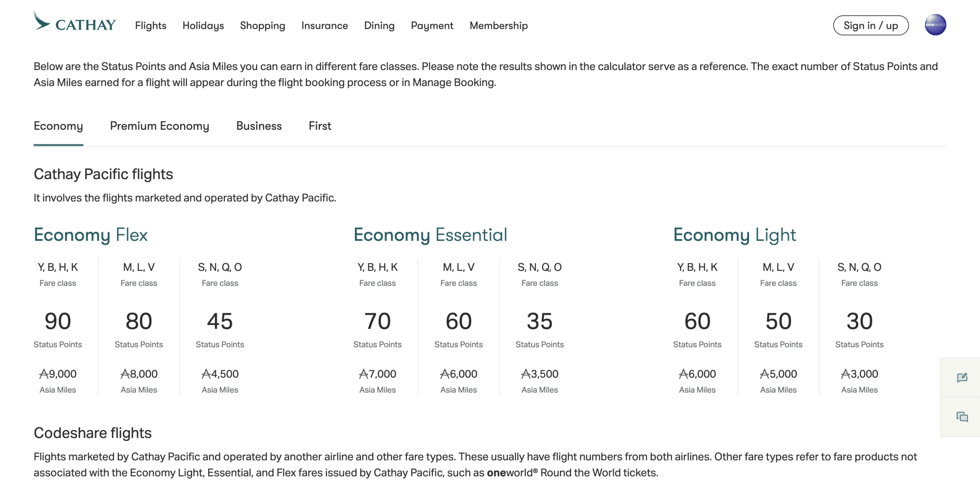
Task: Switch to the Premium Economy tab
Action: point(159,126)
